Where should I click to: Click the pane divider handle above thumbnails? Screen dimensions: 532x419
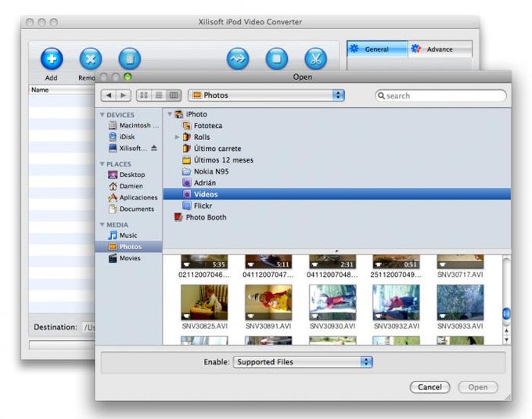pos(336,252)
